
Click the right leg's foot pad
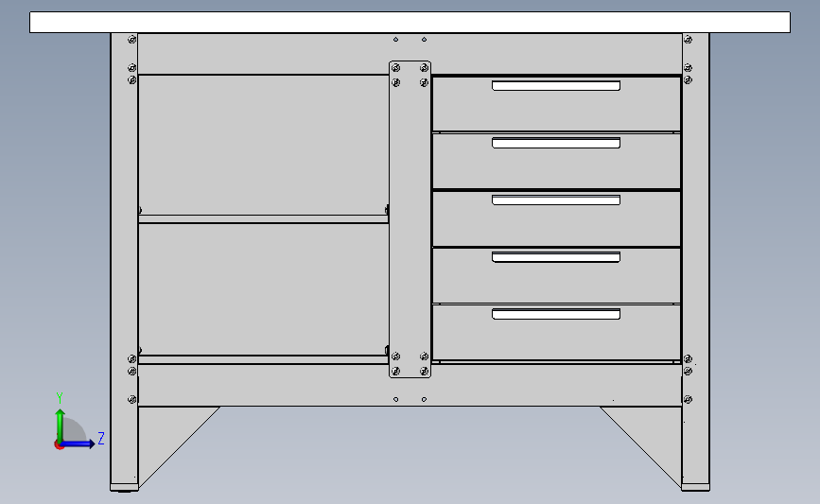point(695,488)
